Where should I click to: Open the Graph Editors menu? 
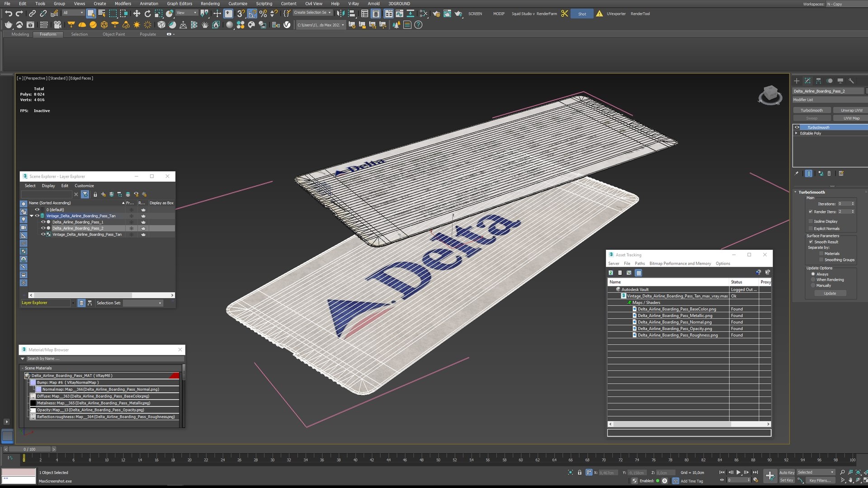pos(179,4)
